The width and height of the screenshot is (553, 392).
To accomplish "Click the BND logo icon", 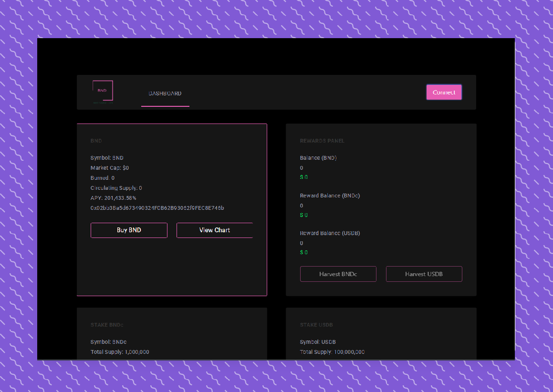I will tap(103, 92).
